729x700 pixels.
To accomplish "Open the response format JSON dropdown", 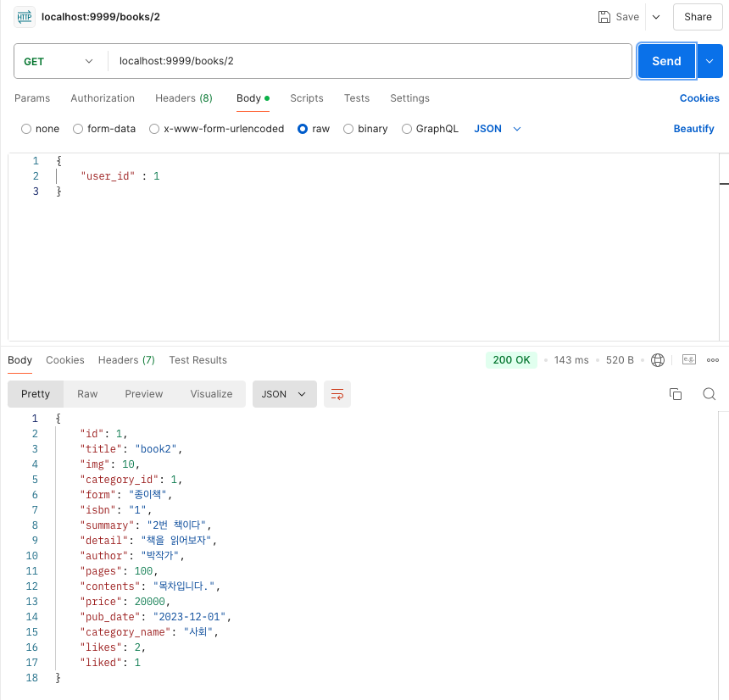I will [x=285, y=394].
